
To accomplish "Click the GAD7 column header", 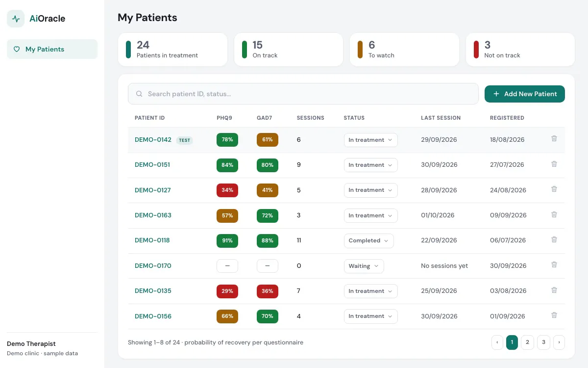I will [265, 118].
